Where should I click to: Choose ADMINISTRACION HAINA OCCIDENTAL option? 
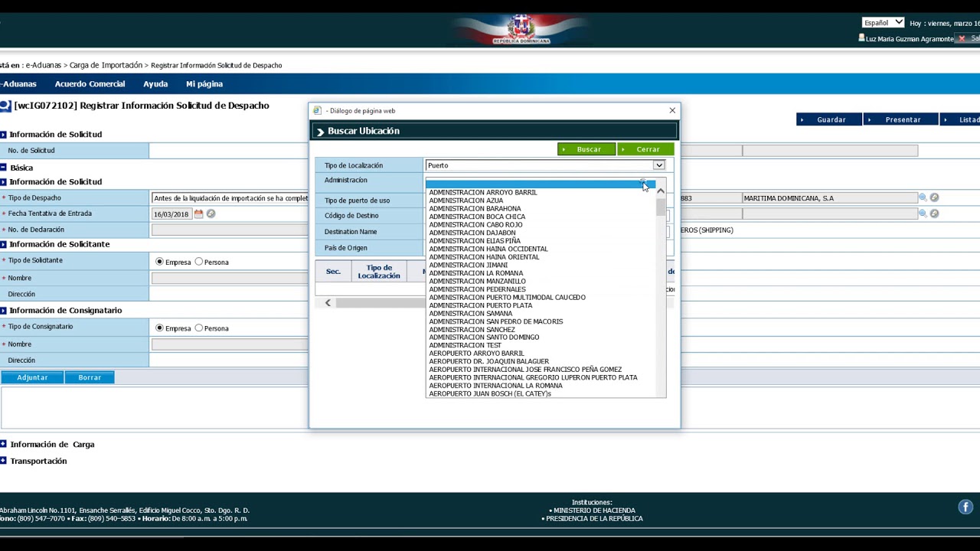pyautogui.click(x=488, y=249)
